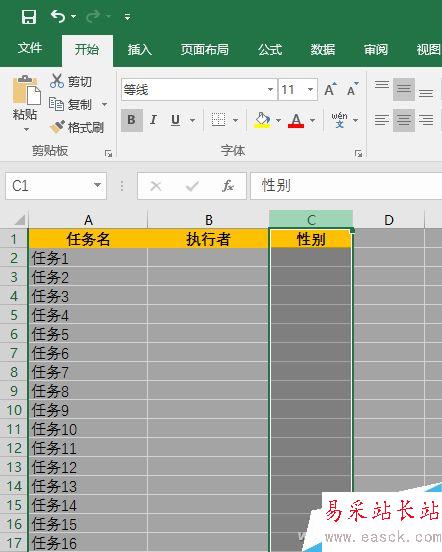Click the Align Right icon
The image size is (442, 552).
(426, 120)
